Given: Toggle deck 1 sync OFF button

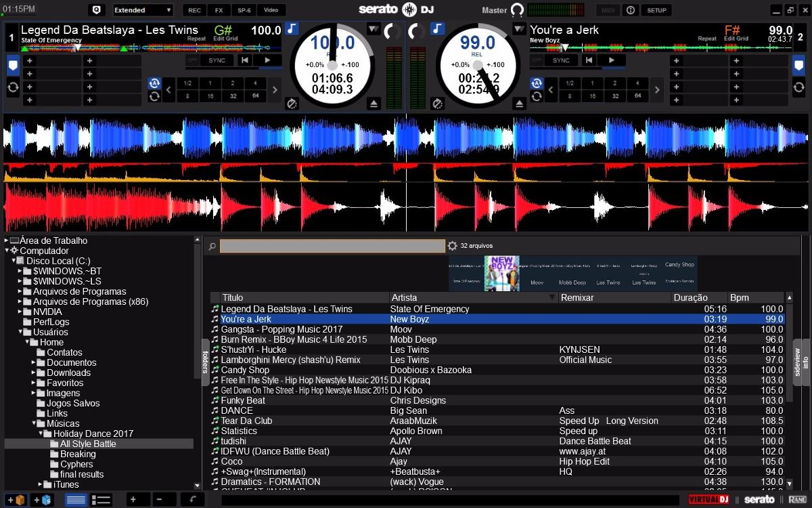Looking at the screenshot, I should (x=191, y=60).
